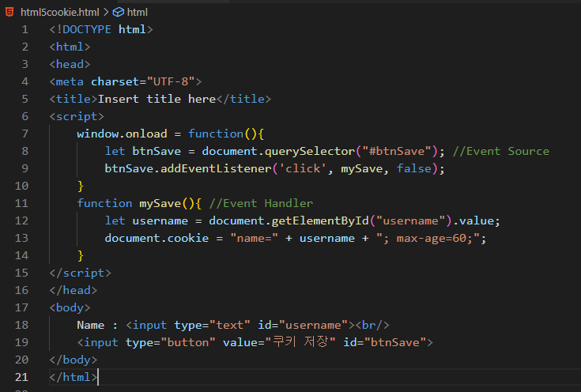Click the //Event Source comment
This screenshot has height=392, width=581.
click(x=501, y=151)
